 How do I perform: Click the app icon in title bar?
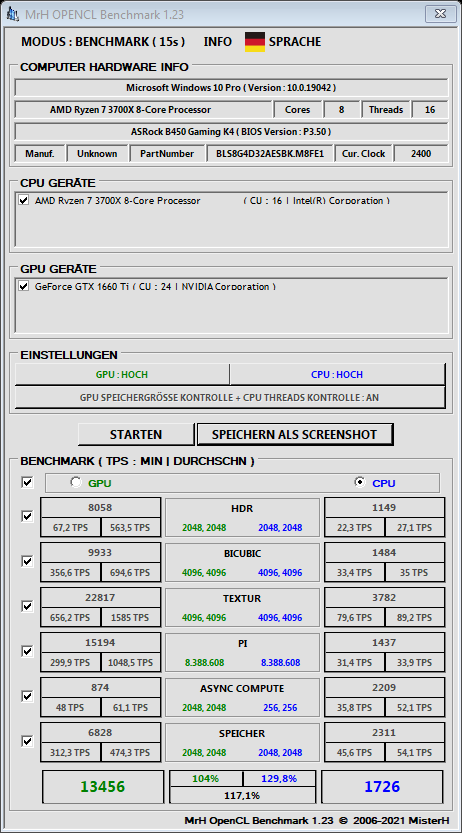point(13,14)
